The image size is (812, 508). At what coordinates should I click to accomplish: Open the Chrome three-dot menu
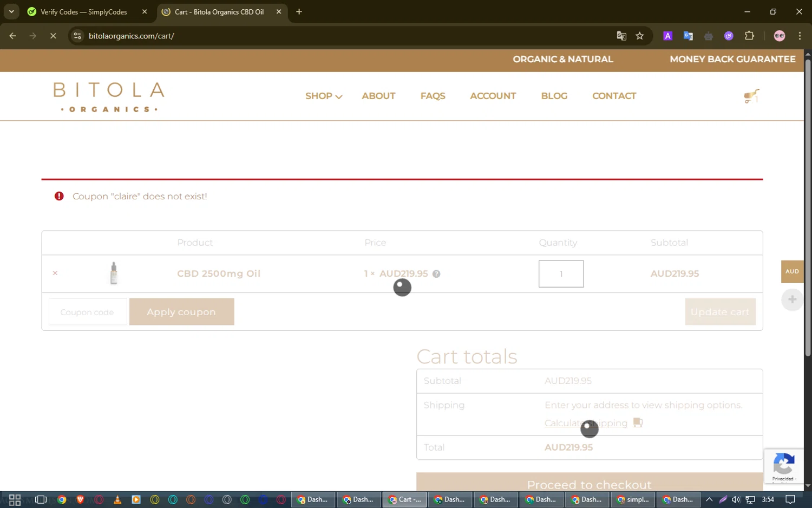point(800,36)
